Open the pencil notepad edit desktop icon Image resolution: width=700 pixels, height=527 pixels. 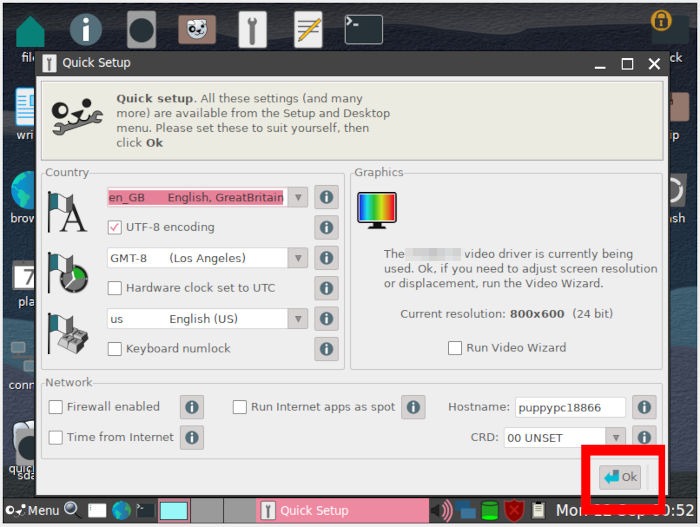pyautogui.click(x=308, y=29)
